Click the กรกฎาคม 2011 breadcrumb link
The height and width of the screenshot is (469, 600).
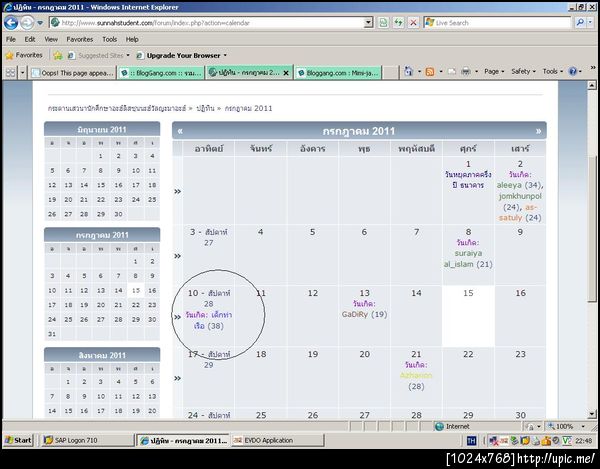point(248,108)
